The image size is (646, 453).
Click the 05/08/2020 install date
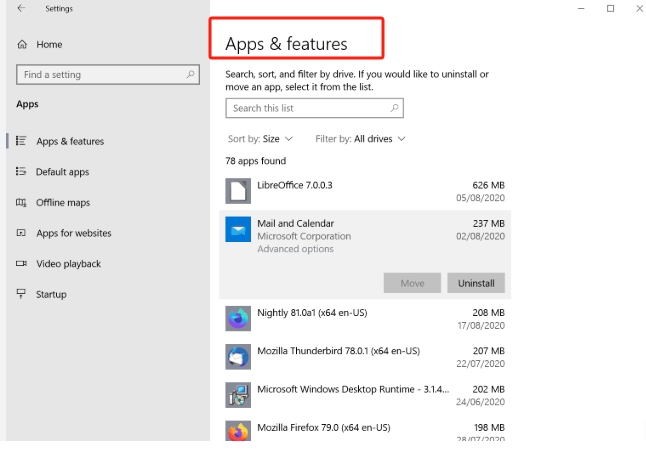point(480,198)
